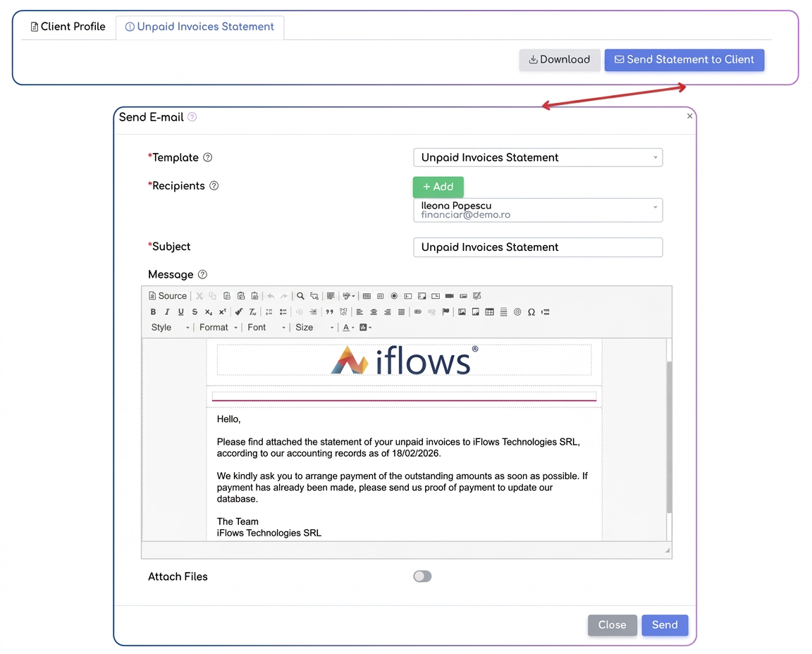The height and width of the screenshot is (654, 812).
Task: Enable the Attach Files toggle
Action: click(x=422, y=576)
